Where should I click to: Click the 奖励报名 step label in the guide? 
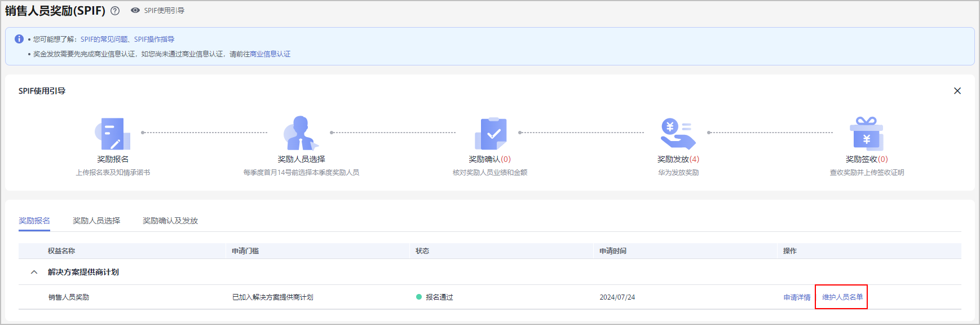click(113, 159)
